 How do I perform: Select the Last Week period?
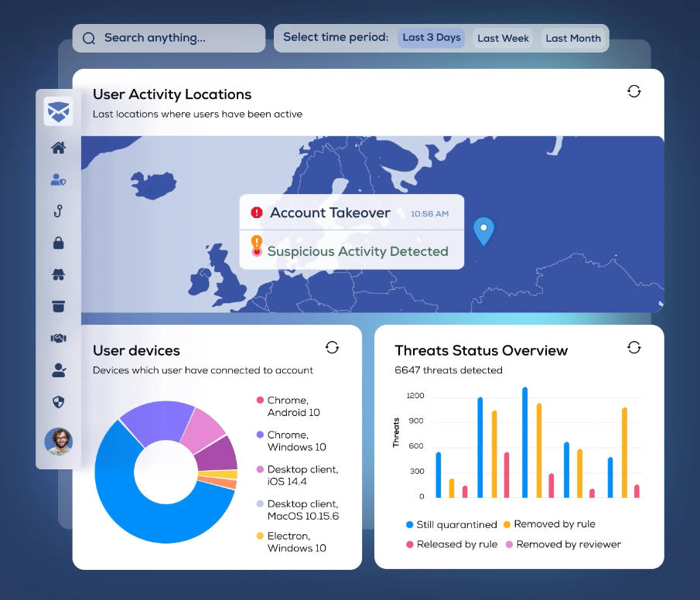(x=503, y=39)
